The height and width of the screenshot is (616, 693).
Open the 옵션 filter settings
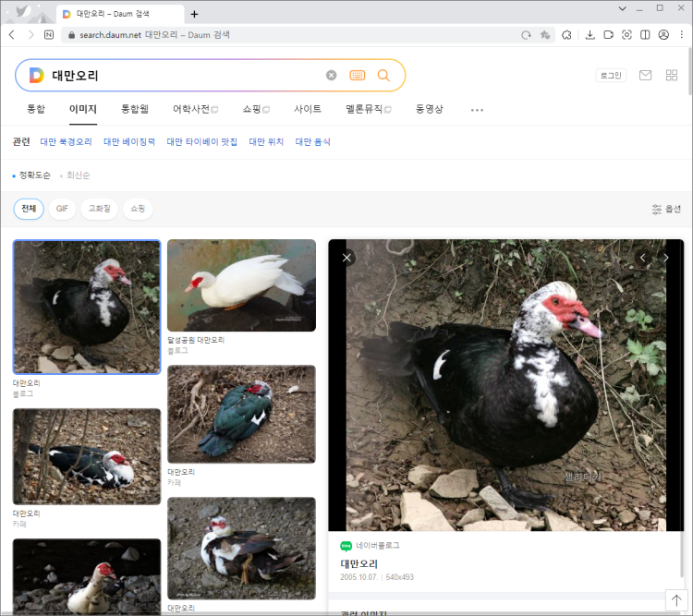(x=666, y=209)
